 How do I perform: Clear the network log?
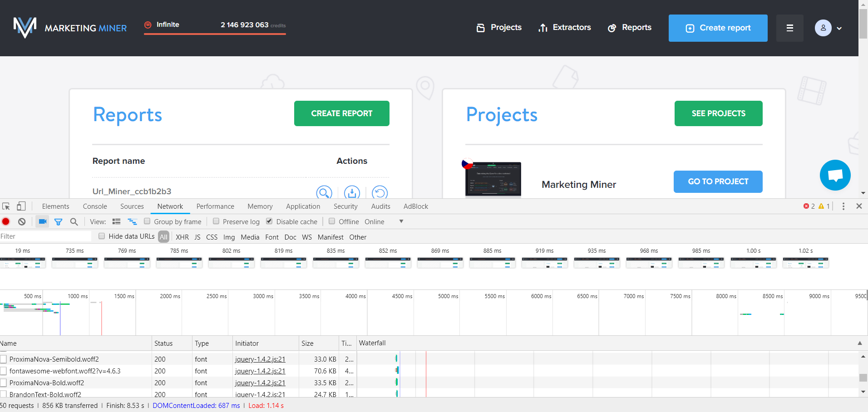click(22, 222)
